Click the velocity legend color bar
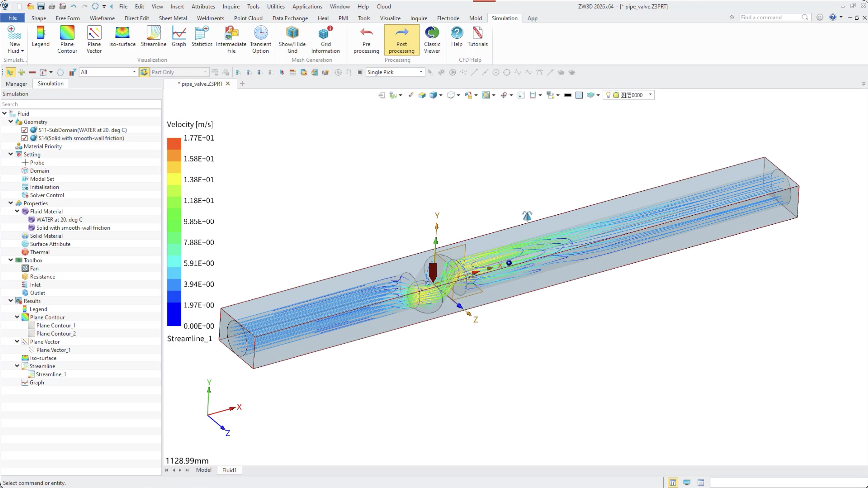Image resolution: width=868 pixels, height=488 pixels. 174,232
